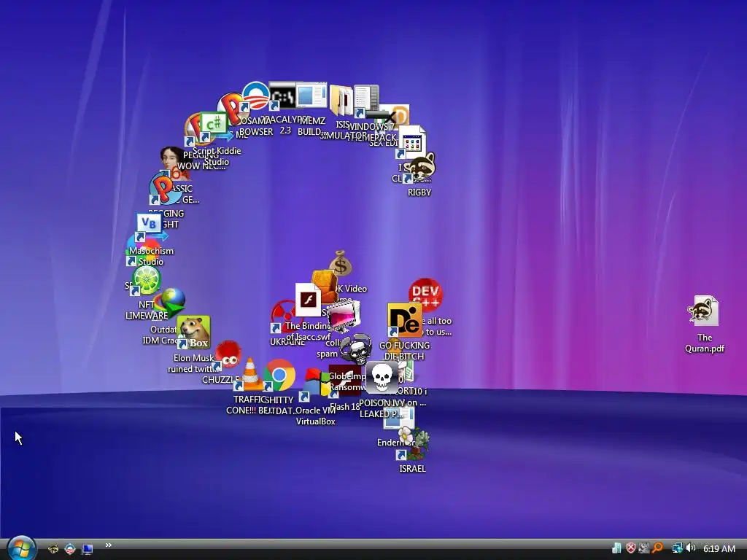Open the network connection tray icon
Viewport: 747px width, 560px height.
tap(677, 548)
